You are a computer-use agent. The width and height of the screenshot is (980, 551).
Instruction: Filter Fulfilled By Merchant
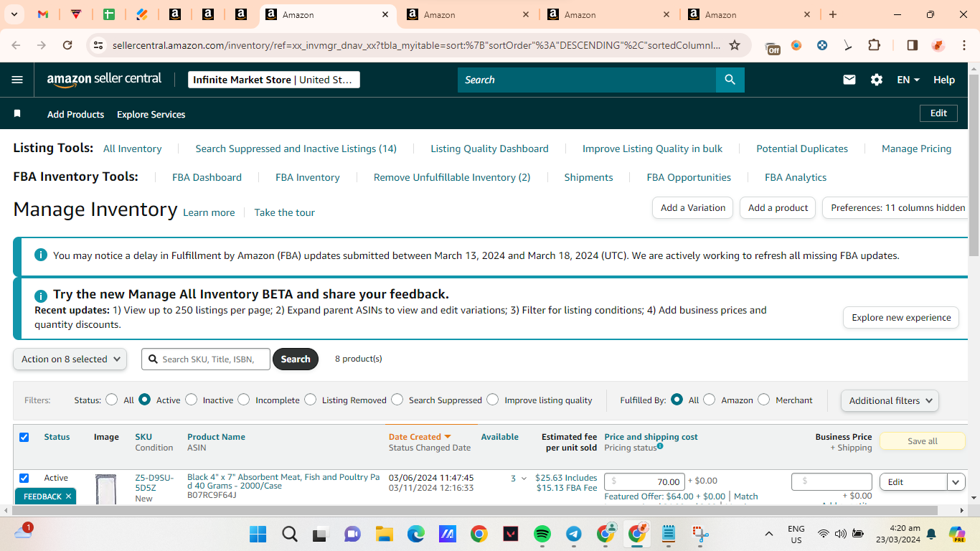coord(764,400)
